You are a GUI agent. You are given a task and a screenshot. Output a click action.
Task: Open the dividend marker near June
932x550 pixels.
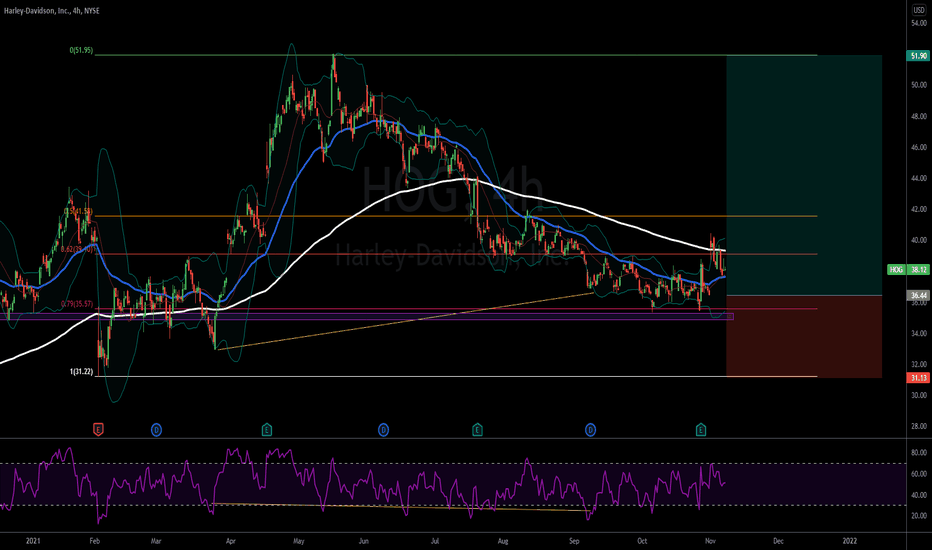coord(383,429)
